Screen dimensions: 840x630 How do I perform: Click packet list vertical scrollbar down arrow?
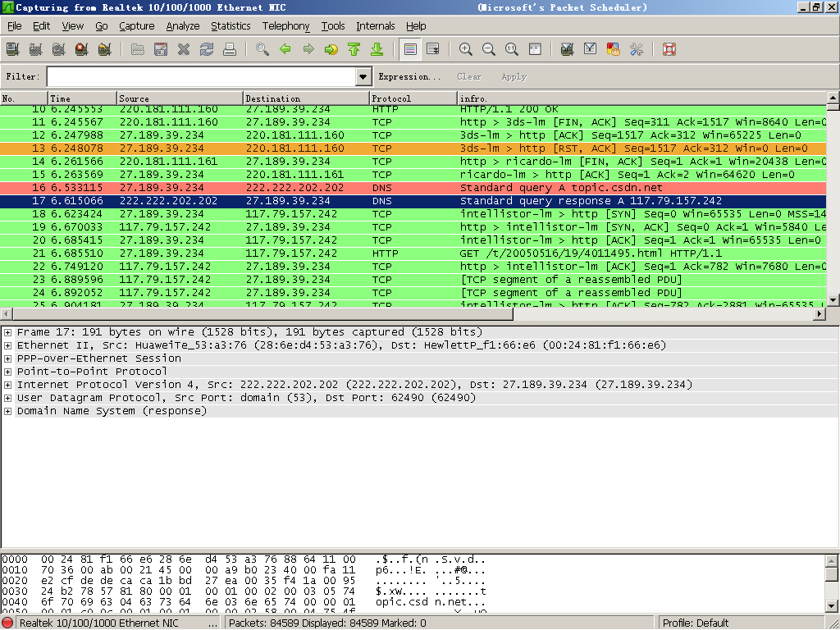(833, 300)
